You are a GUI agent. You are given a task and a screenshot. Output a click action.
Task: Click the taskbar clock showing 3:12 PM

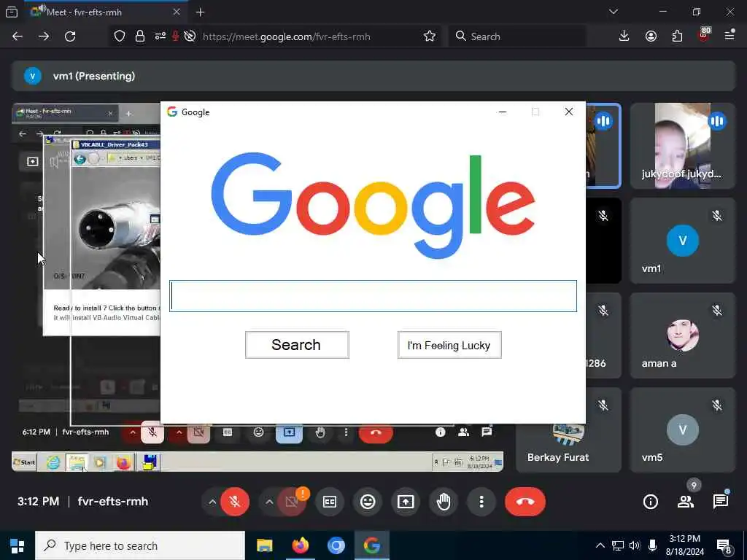[x=684, y=545]
